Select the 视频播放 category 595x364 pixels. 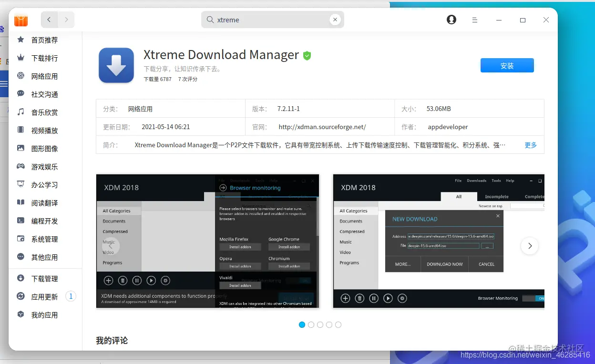coord(45,131)
